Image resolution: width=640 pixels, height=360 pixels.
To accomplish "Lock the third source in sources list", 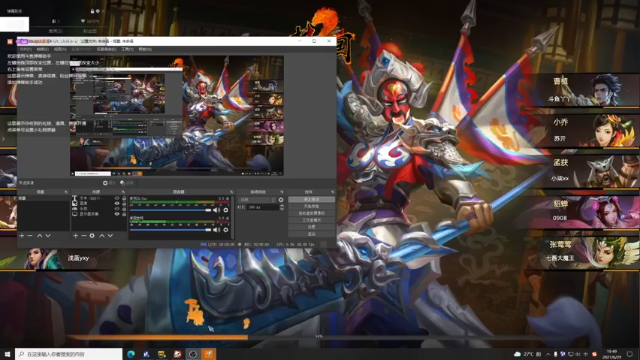I will (x=124, y=209).
